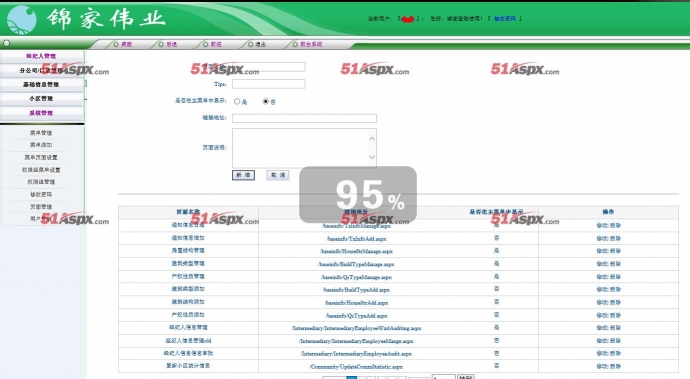The image size is (690, 379).
Task: Click the 建筑类型管理 page name cell
Action: [x=188, y=263]
